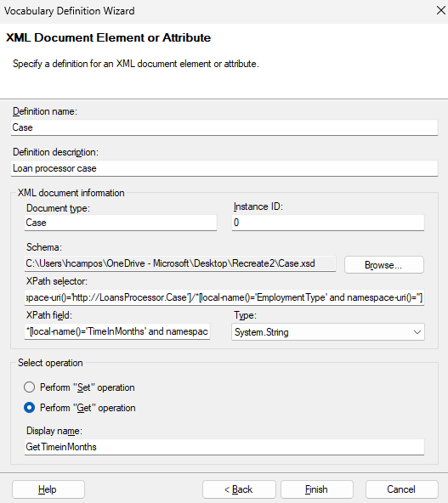Focus the Definition description text box

224,168
